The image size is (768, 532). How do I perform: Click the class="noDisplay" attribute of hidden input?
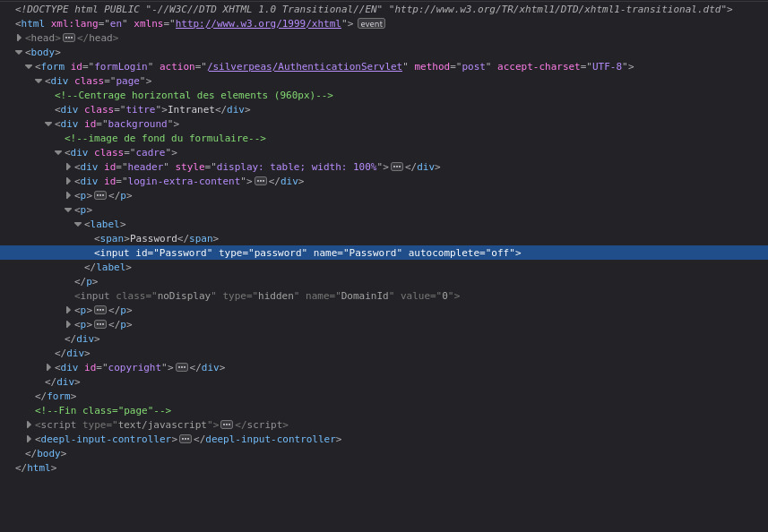164,296
